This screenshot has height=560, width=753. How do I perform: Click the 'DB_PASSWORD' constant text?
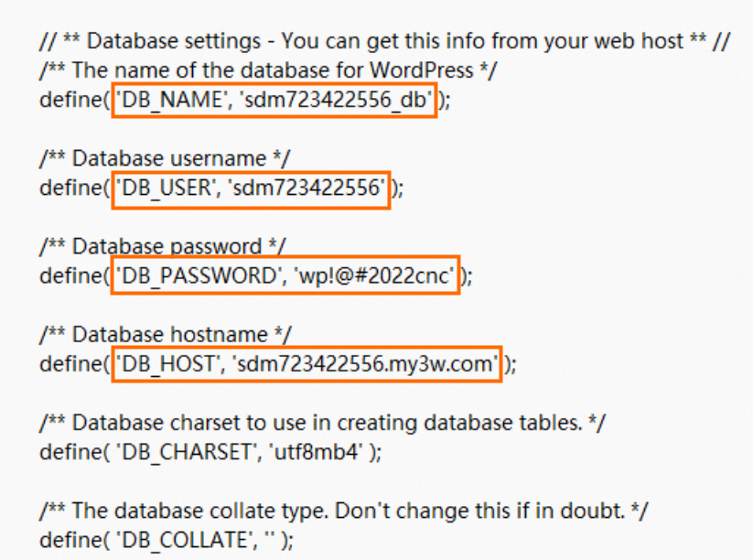pyautogui.click(x=199, y=275)
